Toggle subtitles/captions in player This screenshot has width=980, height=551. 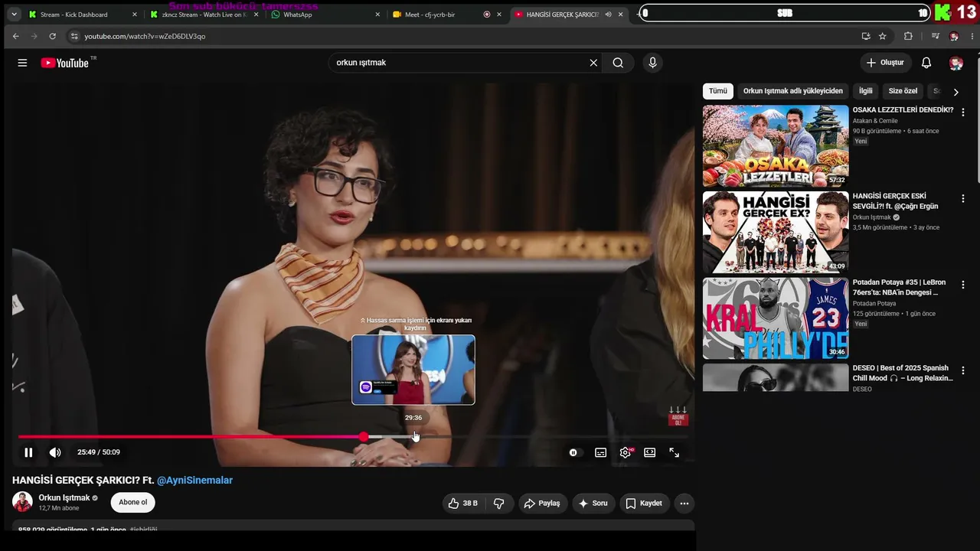(601, 452)
